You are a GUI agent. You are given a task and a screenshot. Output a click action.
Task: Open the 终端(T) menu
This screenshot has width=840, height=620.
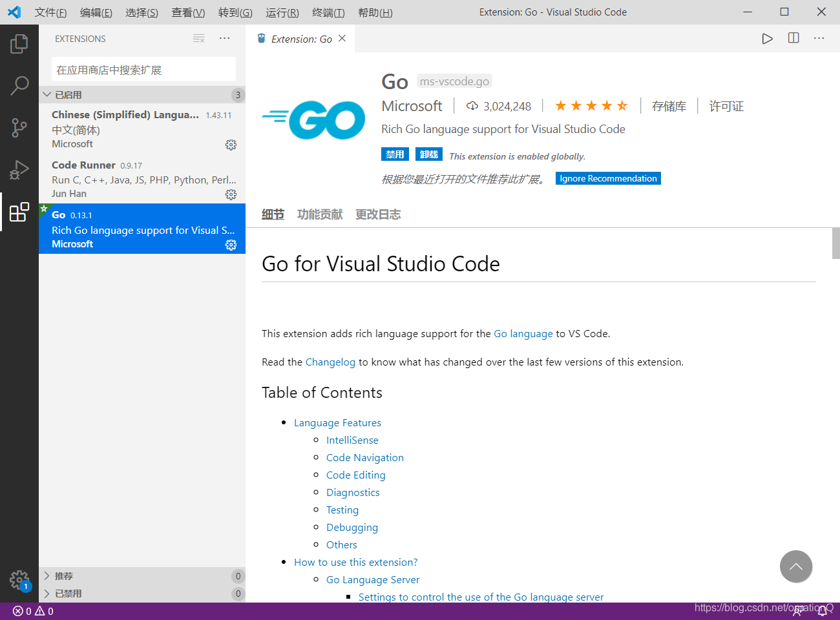click(328, 12)
